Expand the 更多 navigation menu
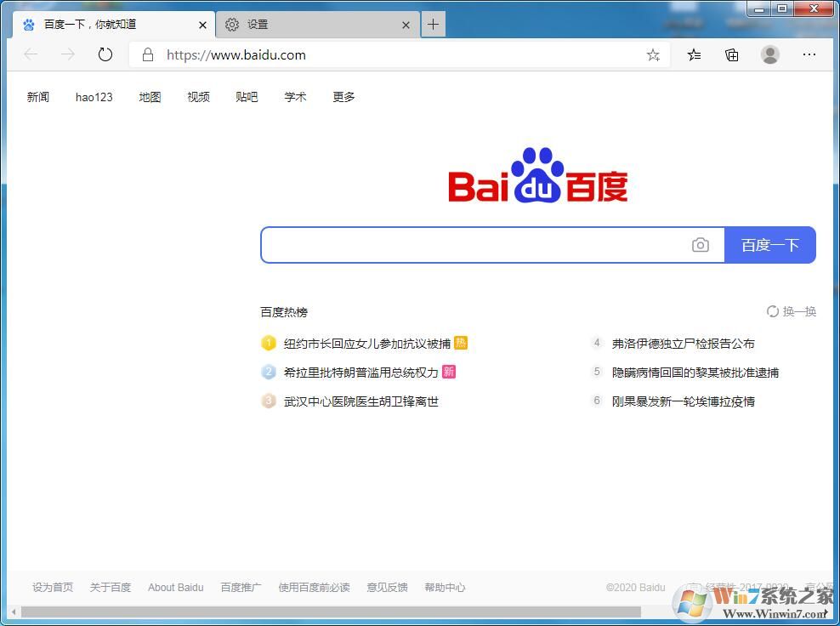Image resolution: width=840 pixels, height=626 pixels. (343, 97)
